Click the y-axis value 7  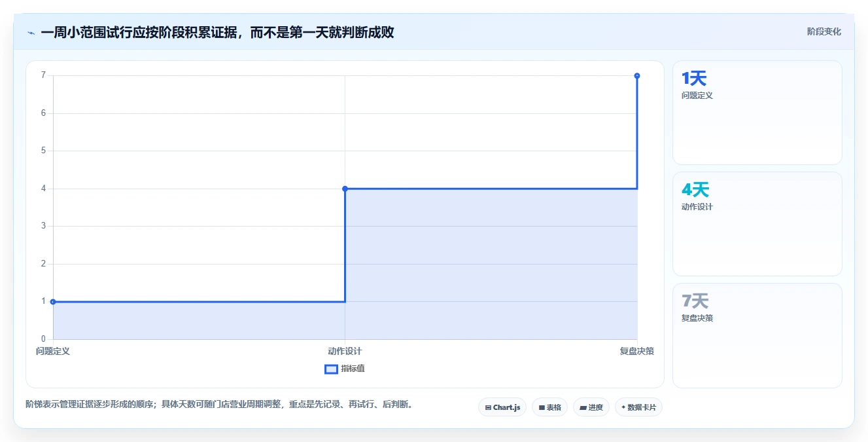tap(43, 75)
